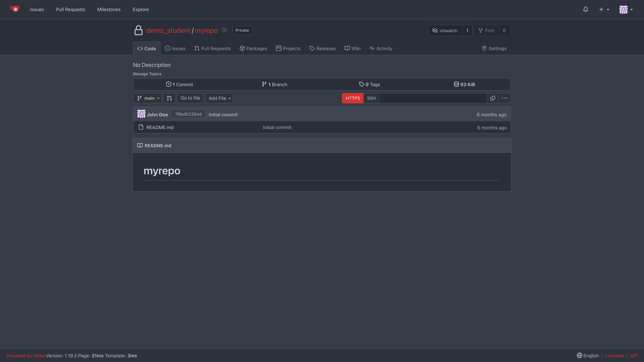Screen dimensions: 644x362
Task: Open the repository Settings tab
Action: tap(494, 48)
